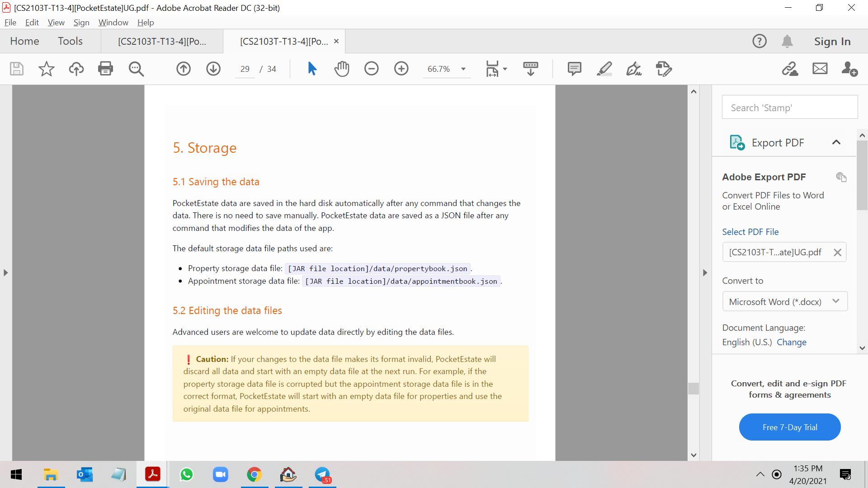Viewport: 868px width, 488px height.
Task: Open the zoom level dropdown
Action: [x=463, y=69]
